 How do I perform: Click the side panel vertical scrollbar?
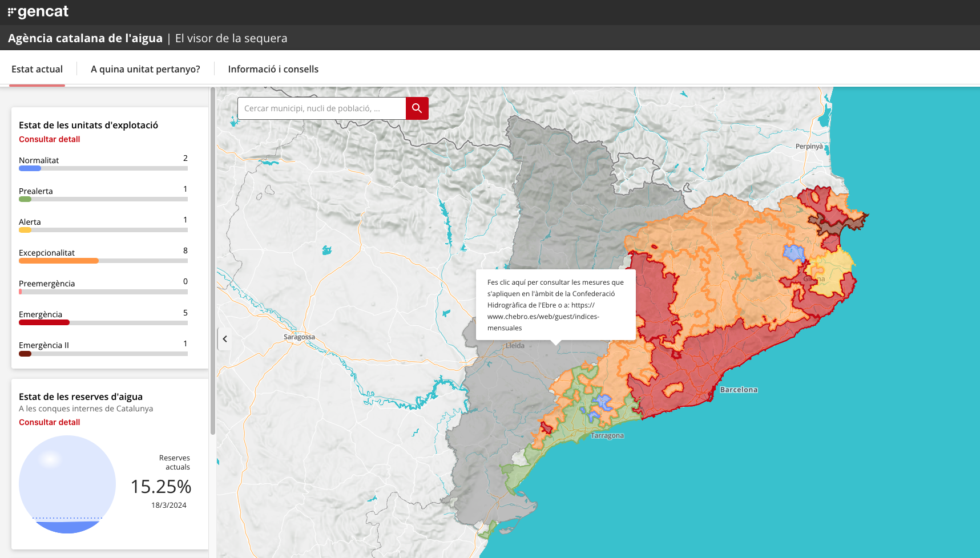click(x=213, y=260)
